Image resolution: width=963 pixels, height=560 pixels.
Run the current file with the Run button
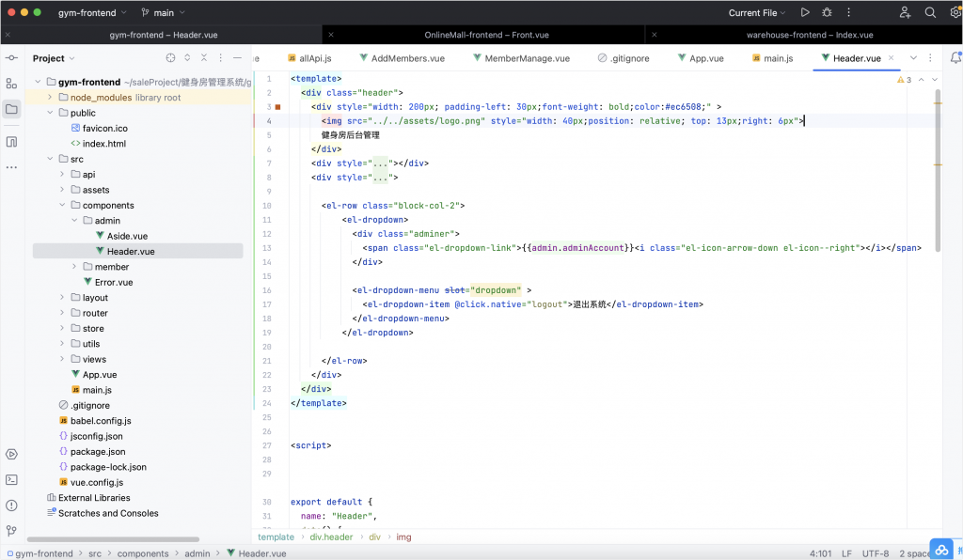coord(804,13)
